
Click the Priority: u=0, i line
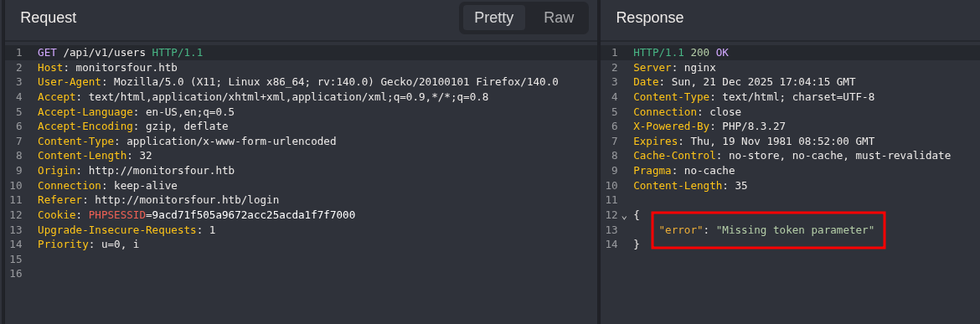[x=88, y=244]
